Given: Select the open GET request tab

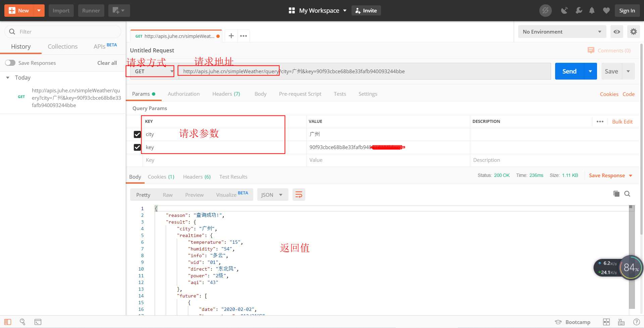Looking at the screenshot, I should click(176, 36).
